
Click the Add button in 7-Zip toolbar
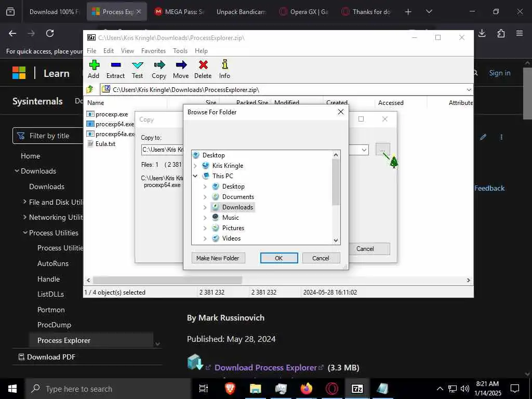pos(94,69)
